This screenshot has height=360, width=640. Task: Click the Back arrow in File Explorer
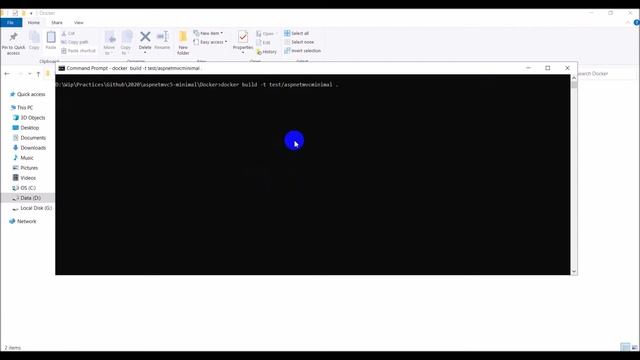point(7,73)
